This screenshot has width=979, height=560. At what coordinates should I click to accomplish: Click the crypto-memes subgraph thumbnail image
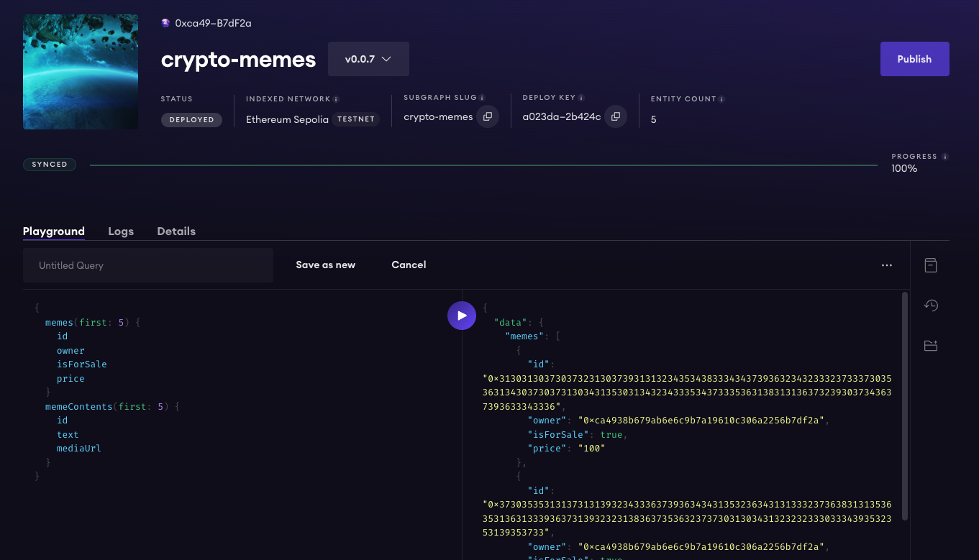point(81,72)
